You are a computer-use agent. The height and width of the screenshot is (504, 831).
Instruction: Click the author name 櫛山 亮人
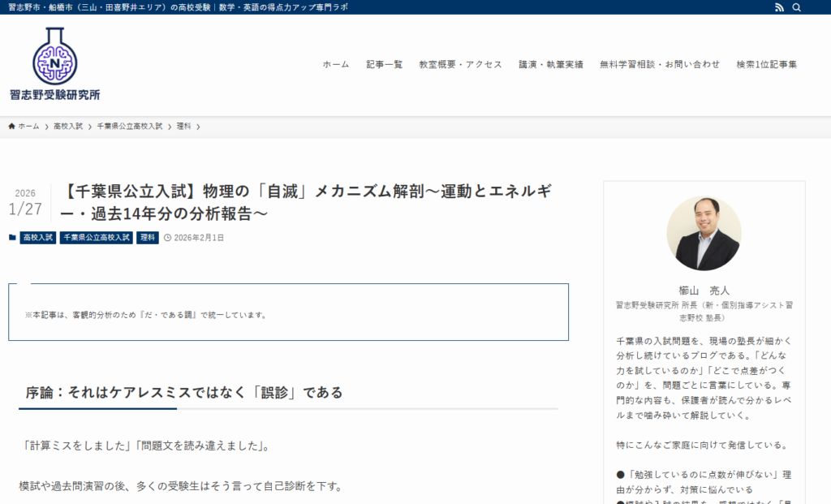(x=704, y=290)
